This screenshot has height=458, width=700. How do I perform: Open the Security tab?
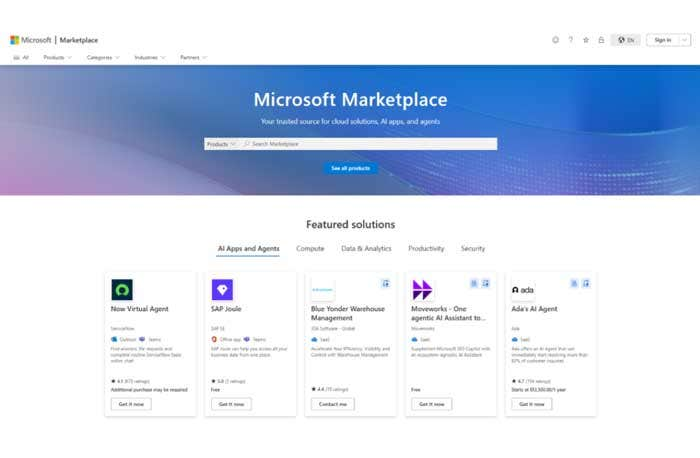[x=472, y=248]
